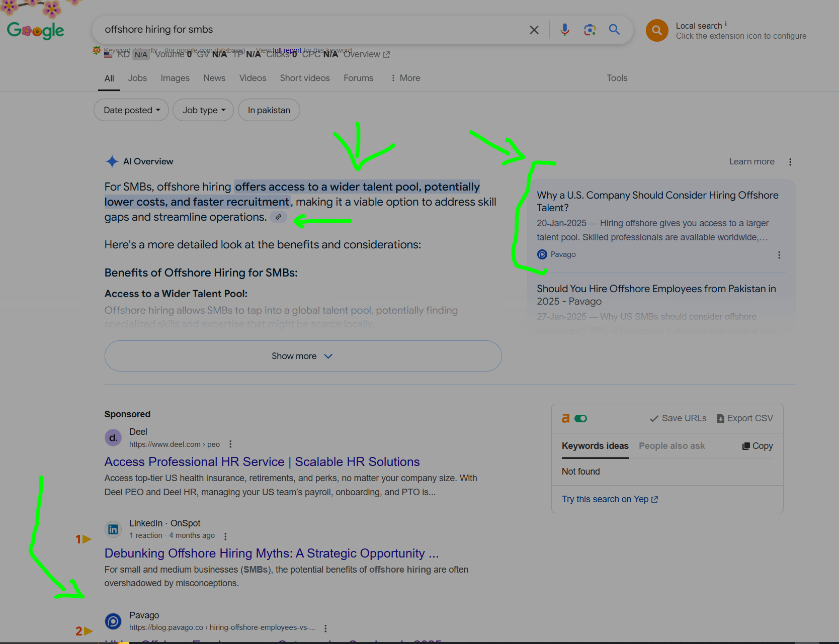This screenshot has height=644, width=839.
Task: Open menu beside LinkedIn result
Action: pos(225,536)
